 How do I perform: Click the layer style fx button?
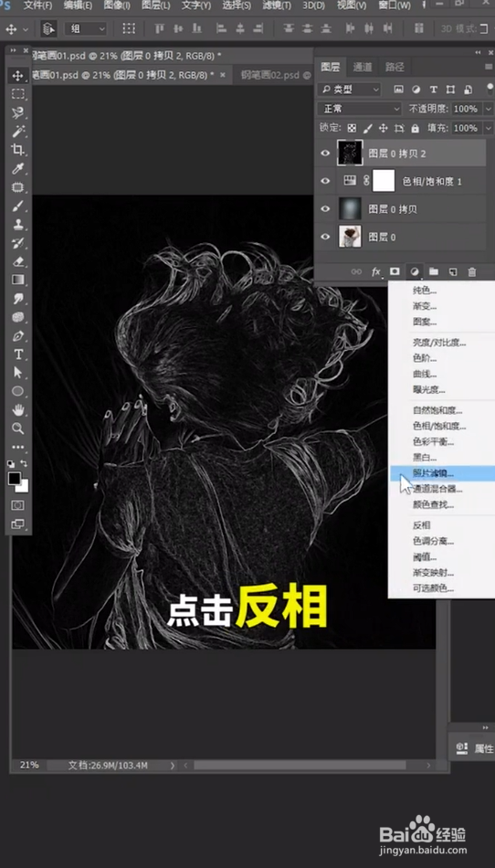pos(376,271)
